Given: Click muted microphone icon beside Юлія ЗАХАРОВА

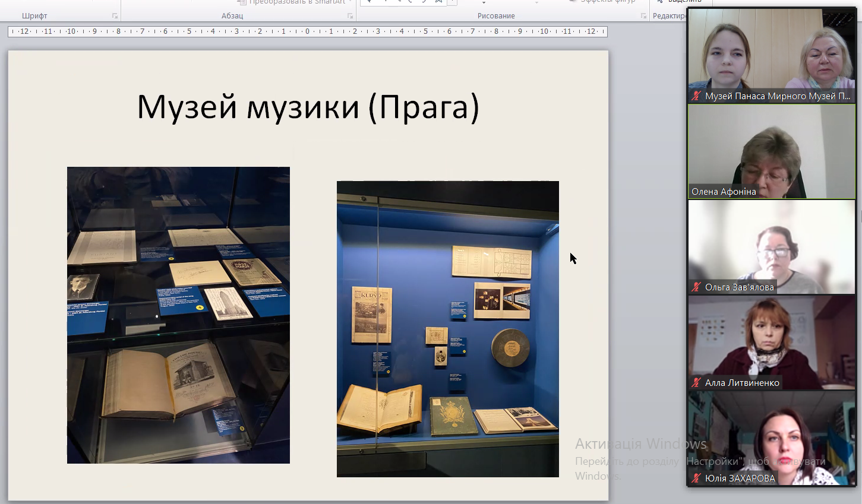Looking at the screenshot, I should coord(696,478).
